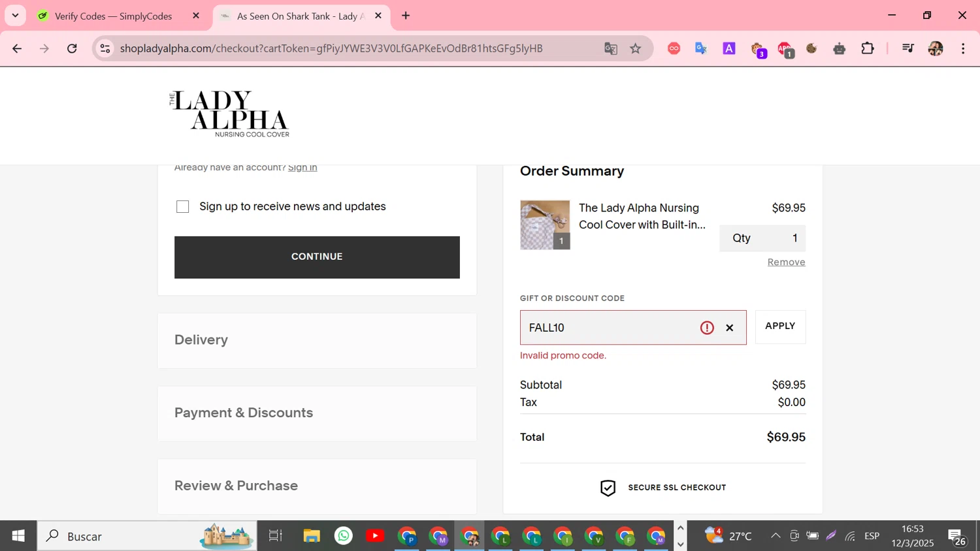Click The Lady Alpha logo

(229, 114)
